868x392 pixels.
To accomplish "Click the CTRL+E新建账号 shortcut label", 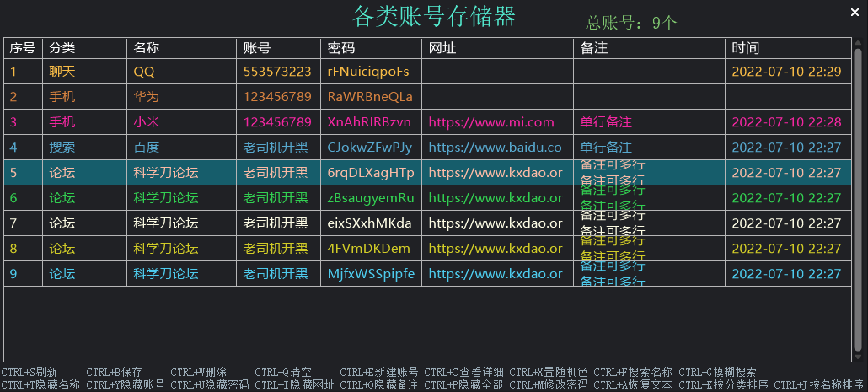I will (x=378, y=373).
